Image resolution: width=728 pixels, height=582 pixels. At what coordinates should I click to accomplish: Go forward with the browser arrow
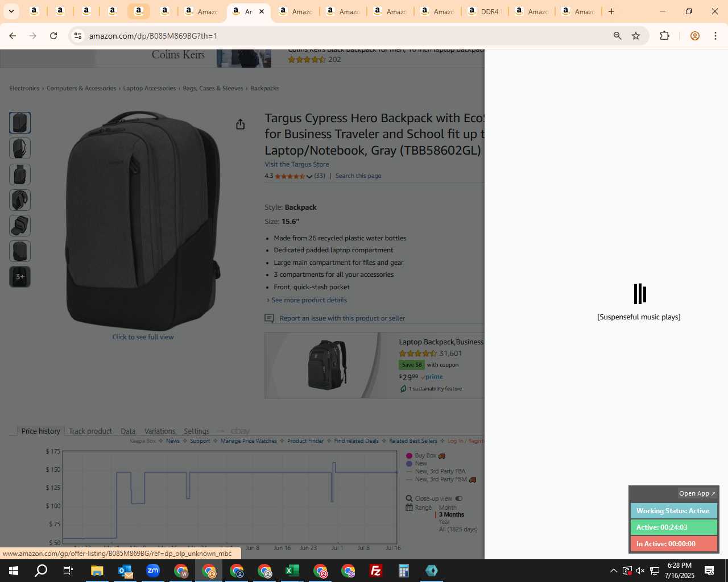[33, 36]
